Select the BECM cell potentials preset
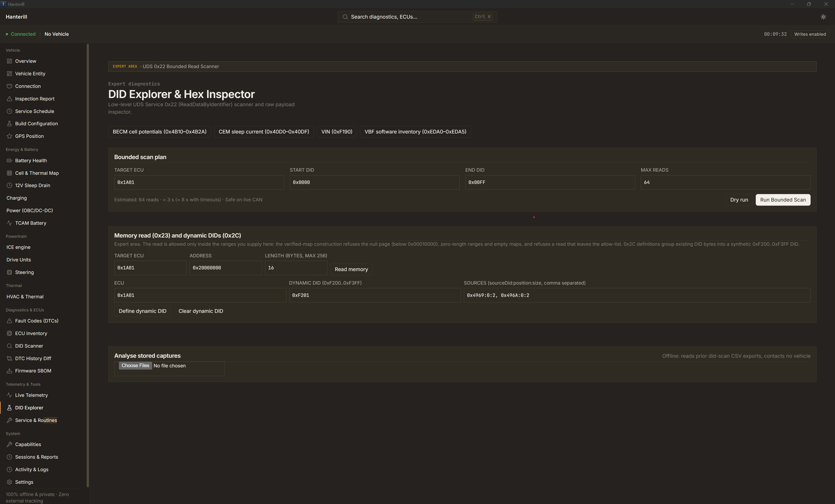Image resolution: width=835 pixels, height=504 pixels. (159, 132)
